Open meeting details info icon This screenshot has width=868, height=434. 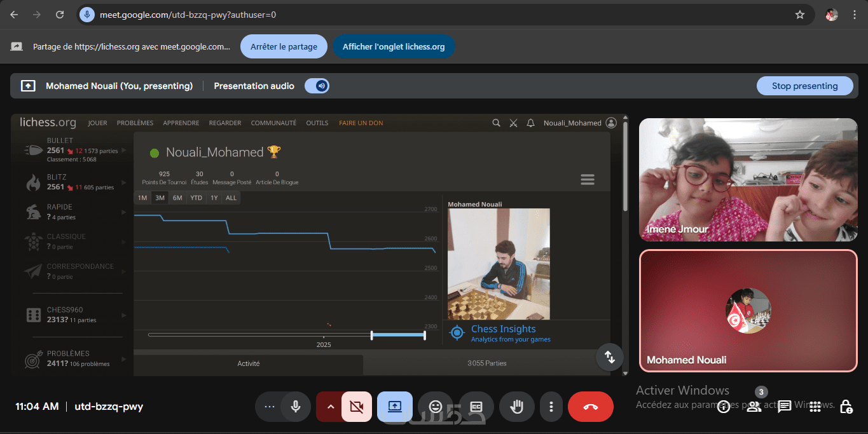724,407
